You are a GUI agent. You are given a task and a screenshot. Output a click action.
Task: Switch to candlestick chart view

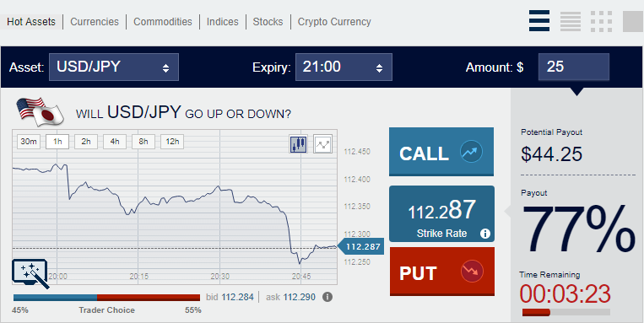(x=299, y=144)
